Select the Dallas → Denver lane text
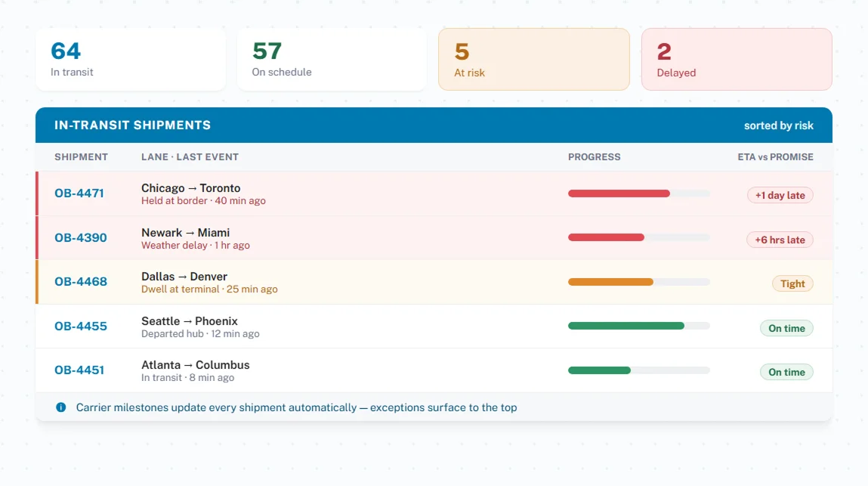Screen dimensions: 868x486 184,277
